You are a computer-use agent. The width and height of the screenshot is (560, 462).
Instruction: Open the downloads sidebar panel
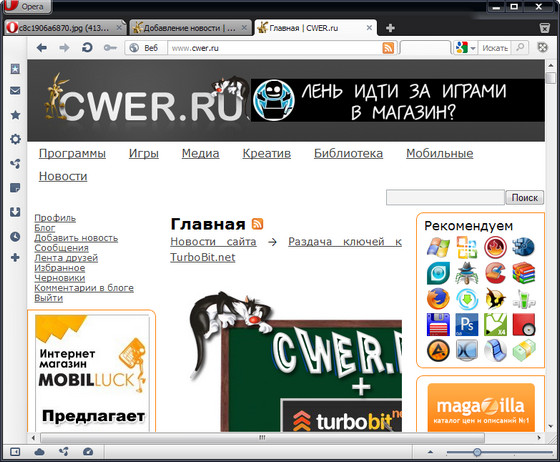coord(15,212)
